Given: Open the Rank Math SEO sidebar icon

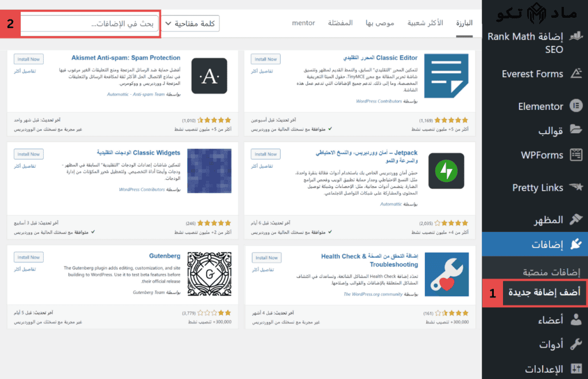Looking at the screenshot, I should coord(576,36).
